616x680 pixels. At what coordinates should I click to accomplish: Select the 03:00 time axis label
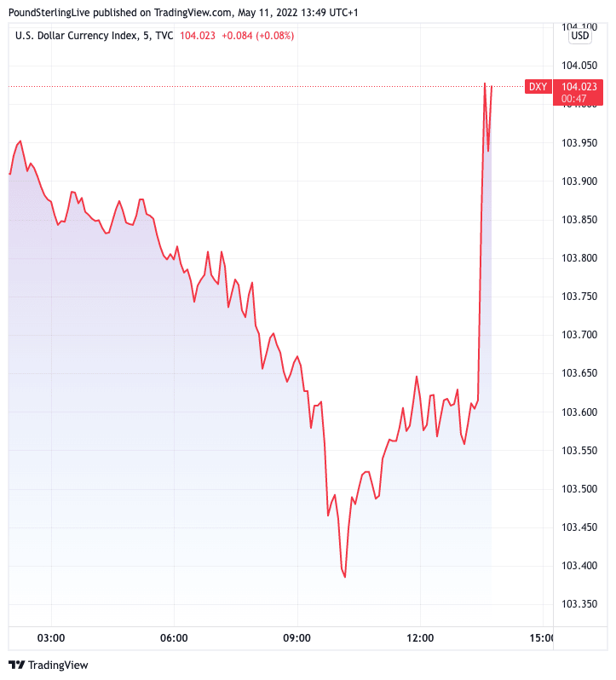(51, 637)
